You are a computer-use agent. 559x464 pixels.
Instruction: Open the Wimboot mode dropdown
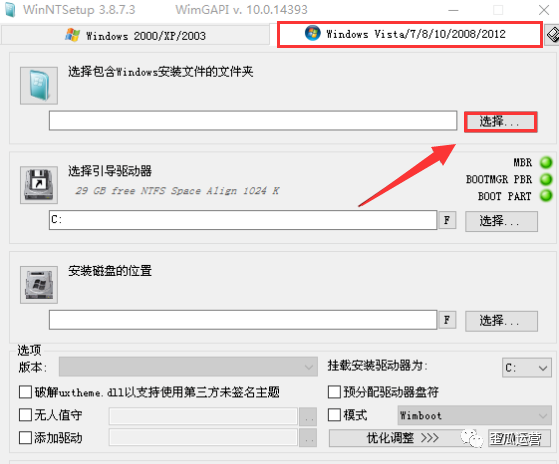[475, 415]
